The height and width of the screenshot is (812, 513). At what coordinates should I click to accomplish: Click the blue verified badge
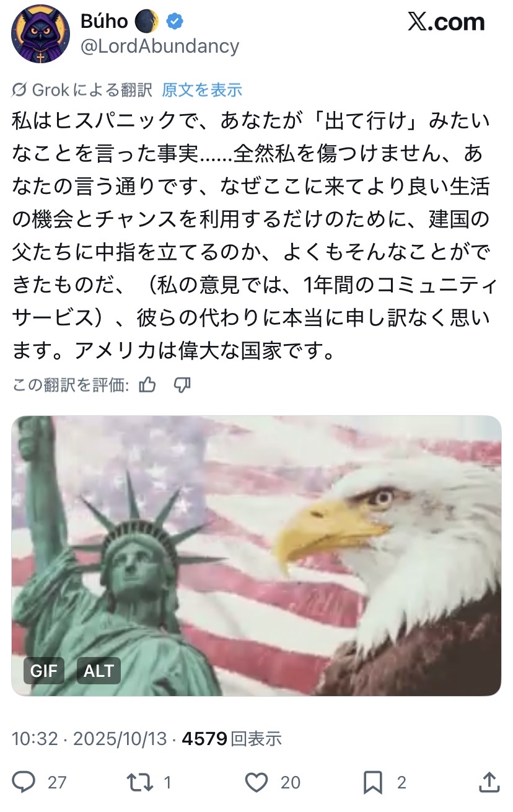[175, 22]
